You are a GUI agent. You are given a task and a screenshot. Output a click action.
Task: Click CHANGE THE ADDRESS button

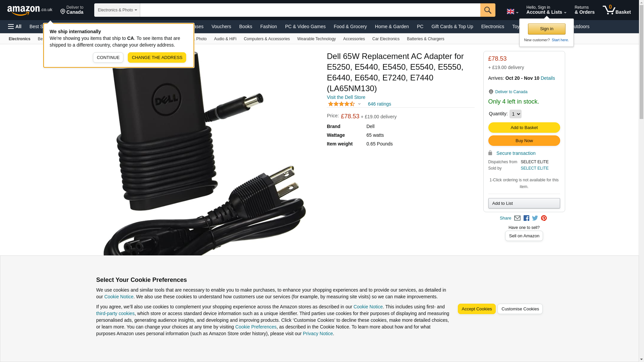pyautogui.click(x=157, y=58)
